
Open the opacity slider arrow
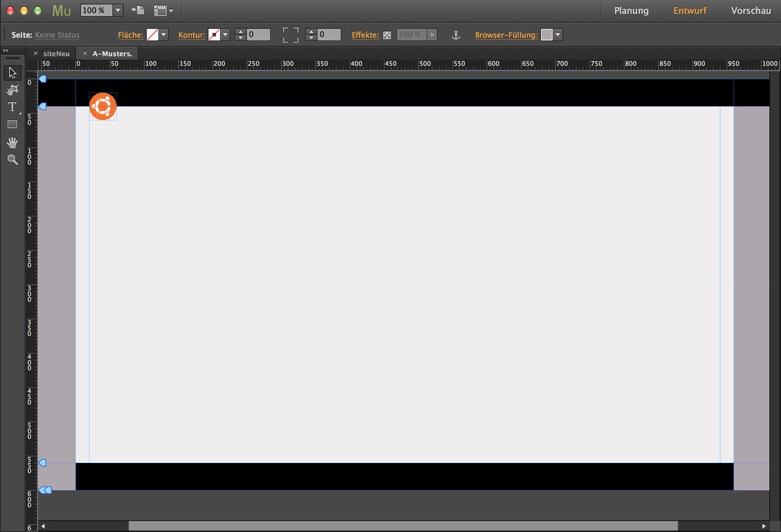[432, 35]
